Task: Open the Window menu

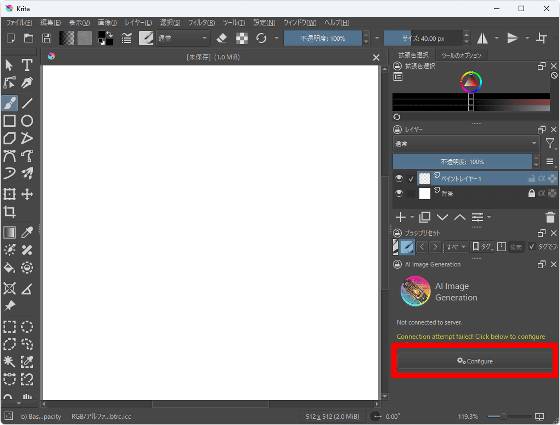Action: [x=299, y=22]
